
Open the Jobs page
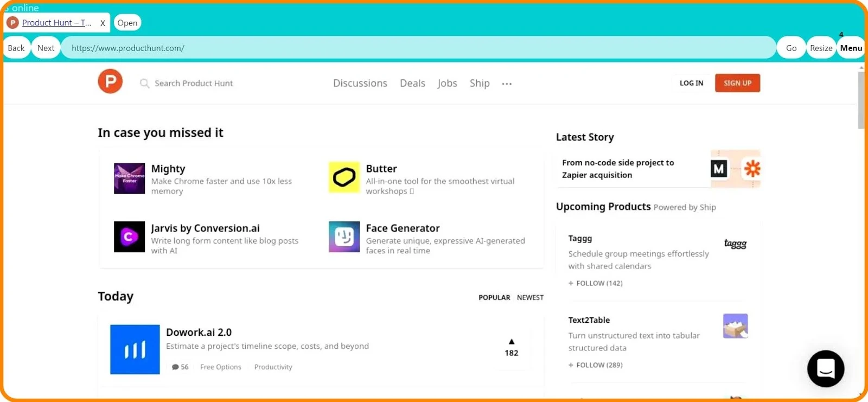coord(447,83)
